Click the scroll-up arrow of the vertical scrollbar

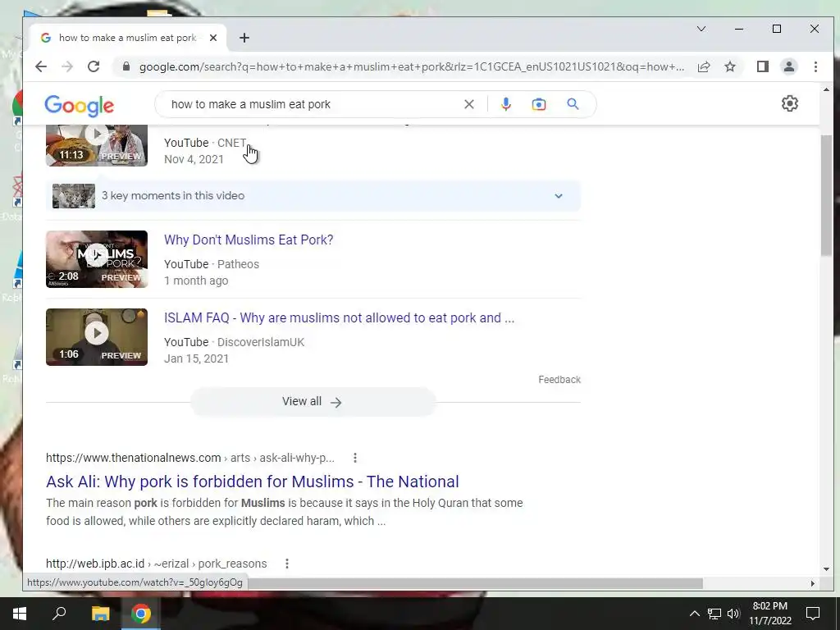click(825, 90)
